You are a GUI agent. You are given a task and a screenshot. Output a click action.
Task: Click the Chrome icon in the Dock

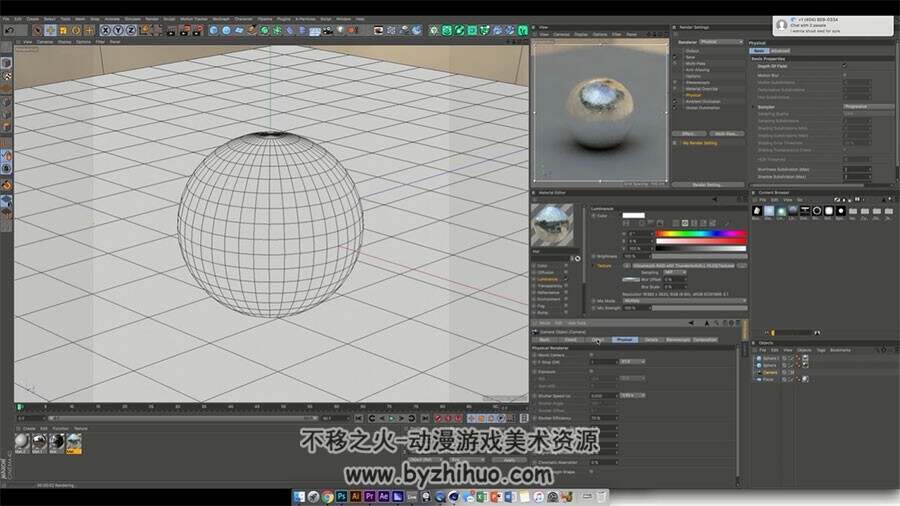pyautogui.click(x=327, y=496)
